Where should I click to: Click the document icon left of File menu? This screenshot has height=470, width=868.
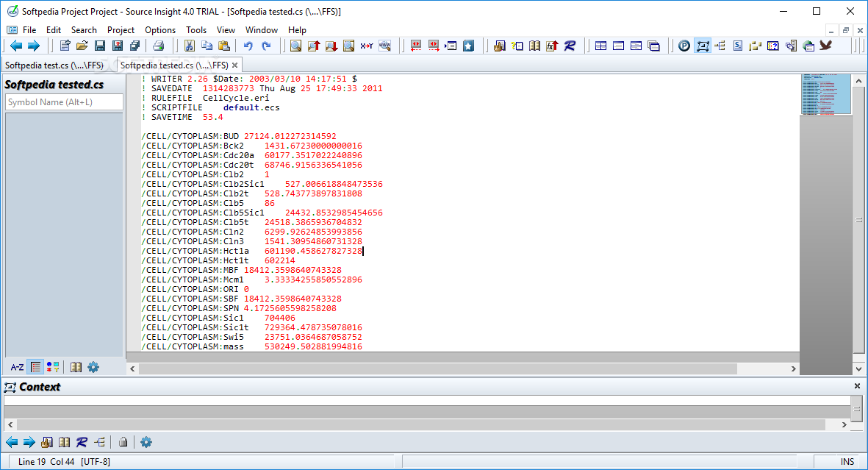[x=12, y=30]
